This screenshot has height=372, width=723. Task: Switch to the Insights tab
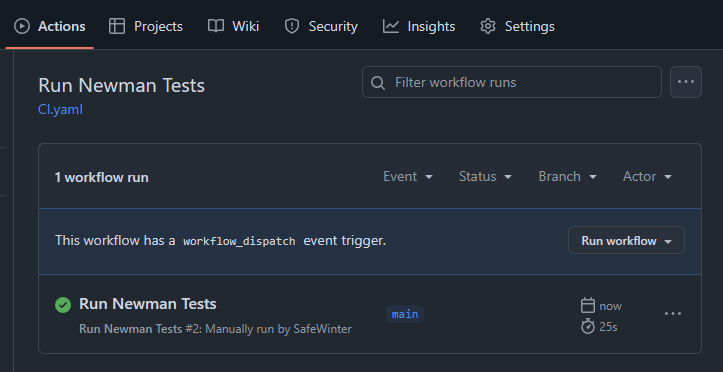(x=419, y=26)
